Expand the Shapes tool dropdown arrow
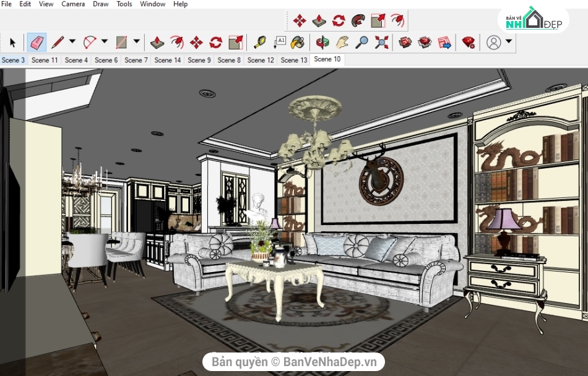This screenshot has height=376, width=588. tap(137, 41)
